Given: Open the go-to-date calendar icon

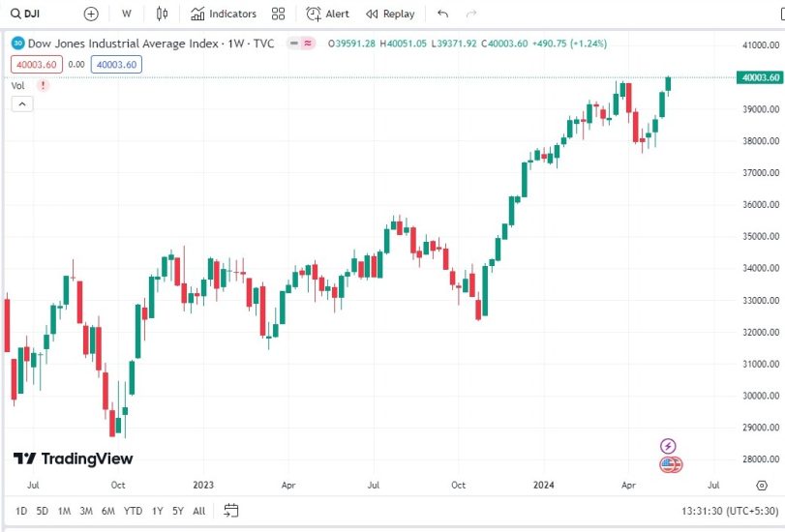Looking at the screenshot, I should pyautogui.click(x=230, y=511).
